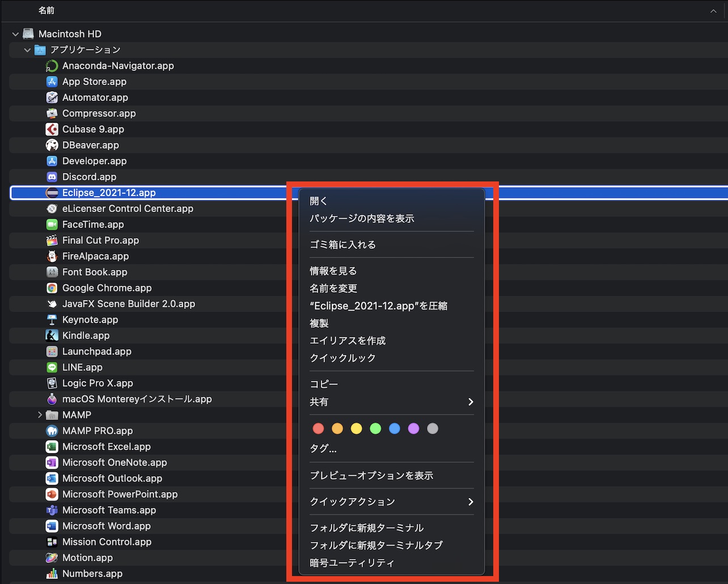This screenshot has width=728, height=584.
Task: Select the Launchpad.app icon
Action: tap(52, 352)
